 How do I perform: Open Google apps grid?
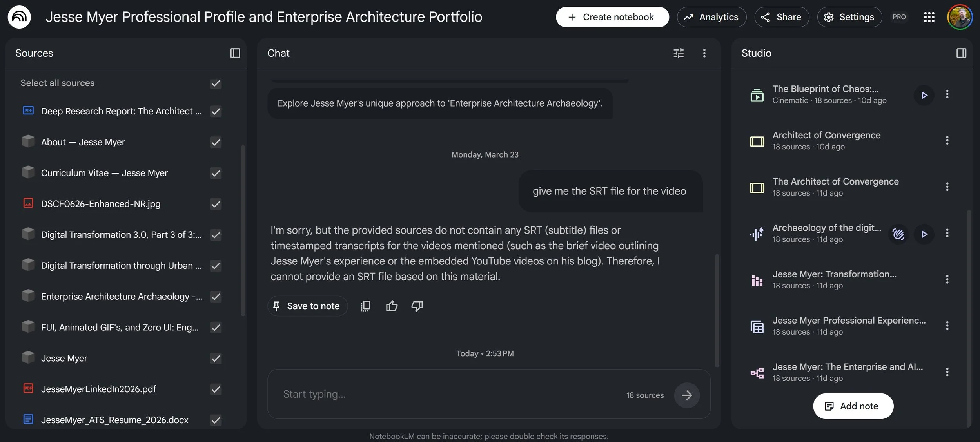tap(929, 17)
